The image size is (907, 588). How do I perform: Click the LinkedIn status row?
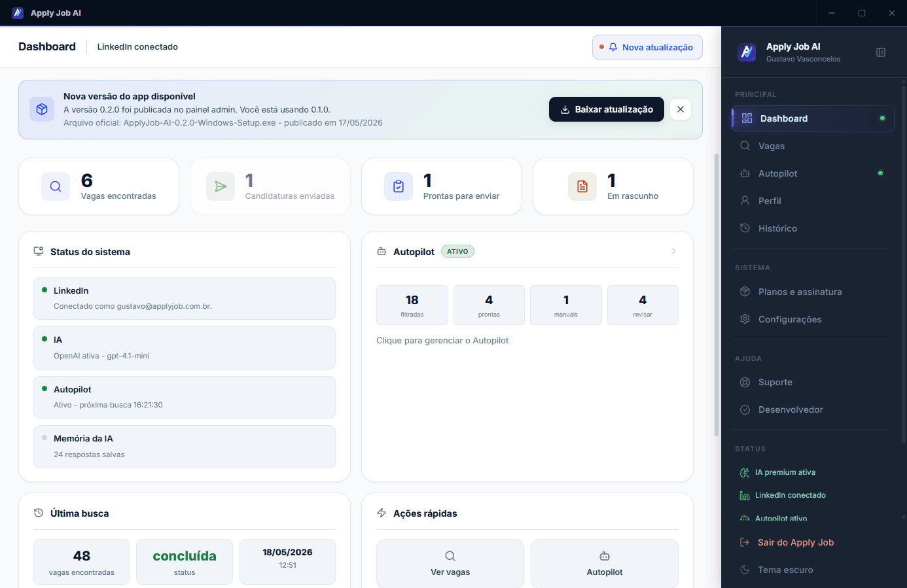point(185,298)
